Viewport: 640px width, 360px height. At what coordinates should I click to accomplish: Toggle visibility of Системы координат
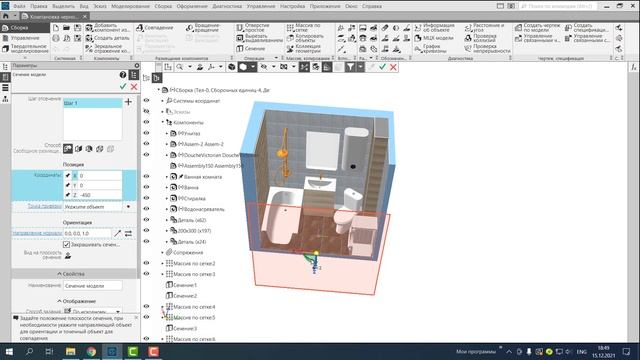click(x=146, y=100)
